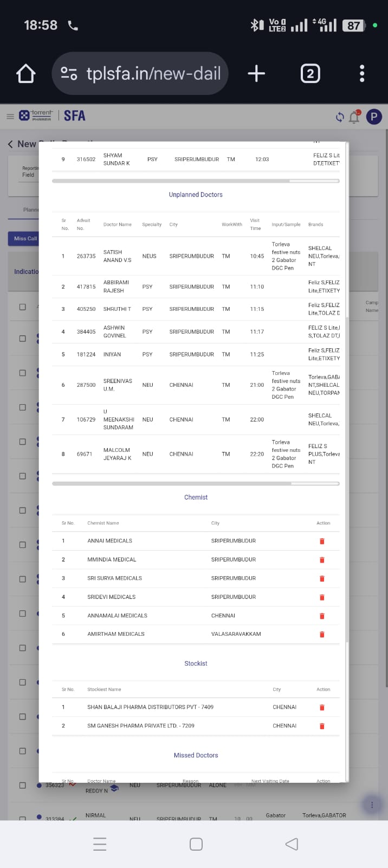
Task: Open browser three-dot overflow menu
Action: pos(362,73)
